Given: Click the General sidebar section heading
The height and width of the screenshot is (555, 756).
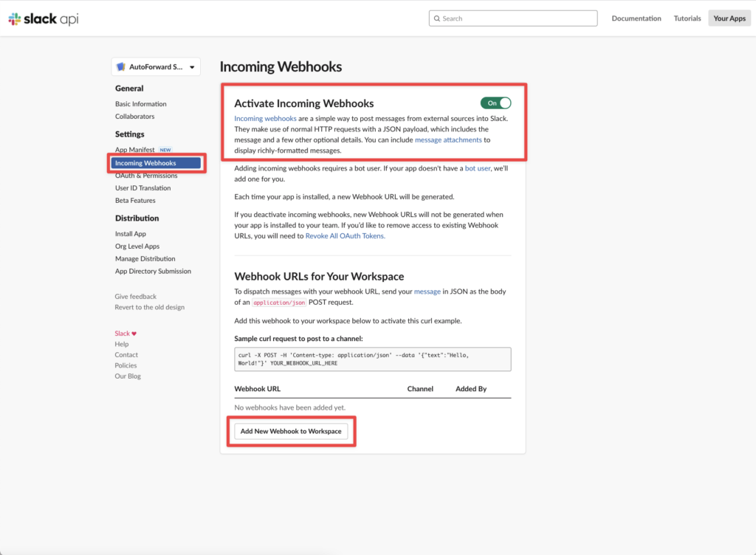Looking at the screenshot, I should click(x=129, y=88).
